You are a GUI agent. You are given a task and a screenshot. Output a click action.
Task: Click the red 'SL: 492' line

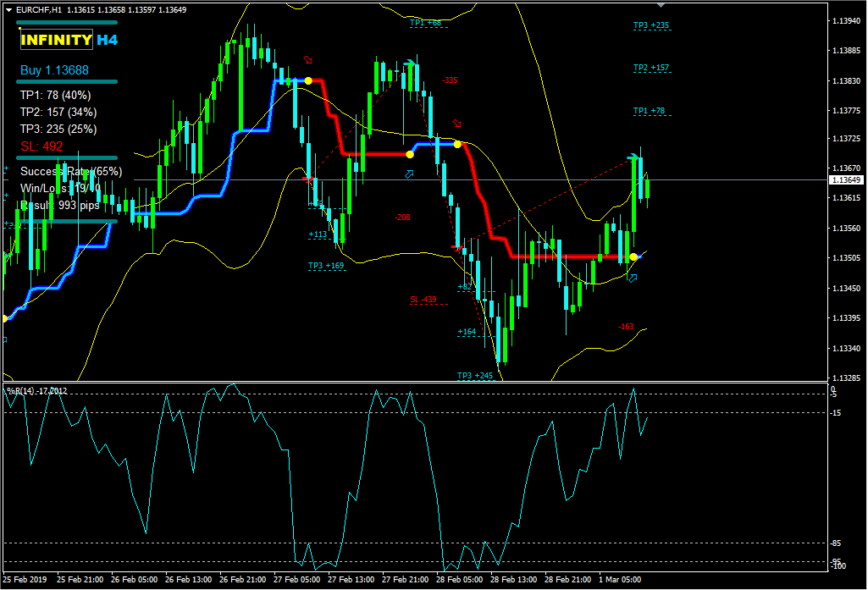tap(41, 146)
